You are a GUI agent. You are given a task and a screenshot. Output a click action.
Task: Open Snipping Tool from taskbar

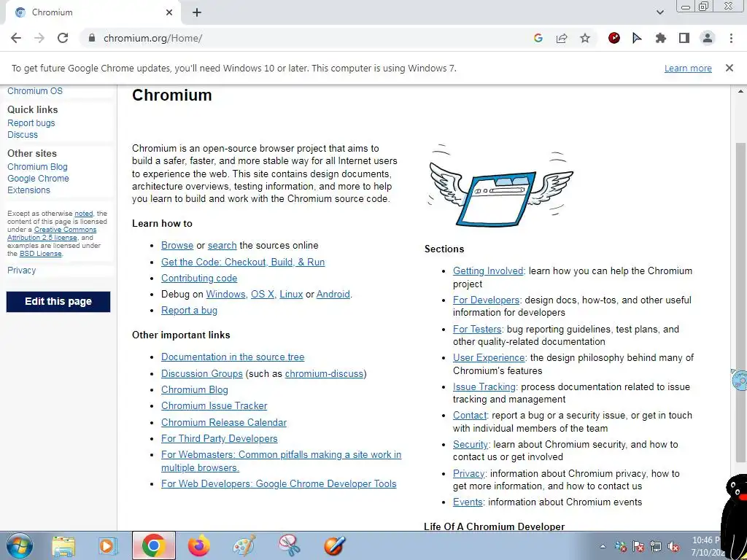pos(289,545)
